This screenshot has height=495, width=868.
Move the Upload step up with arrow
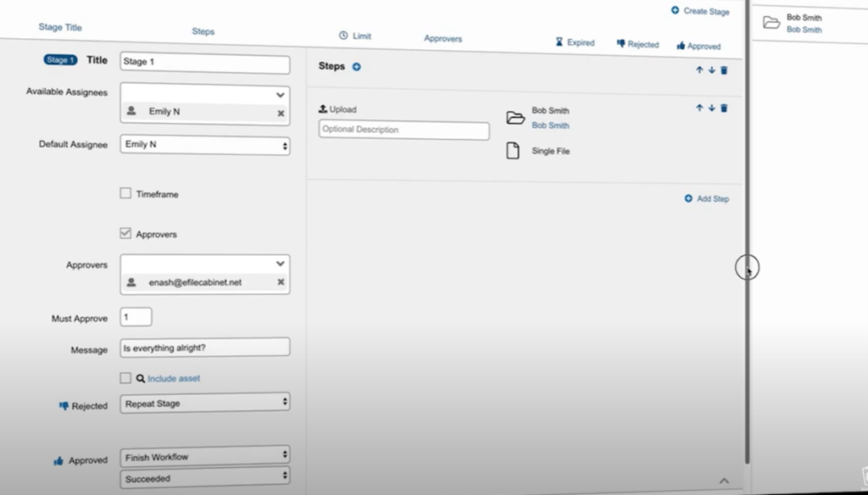[699, 108]
